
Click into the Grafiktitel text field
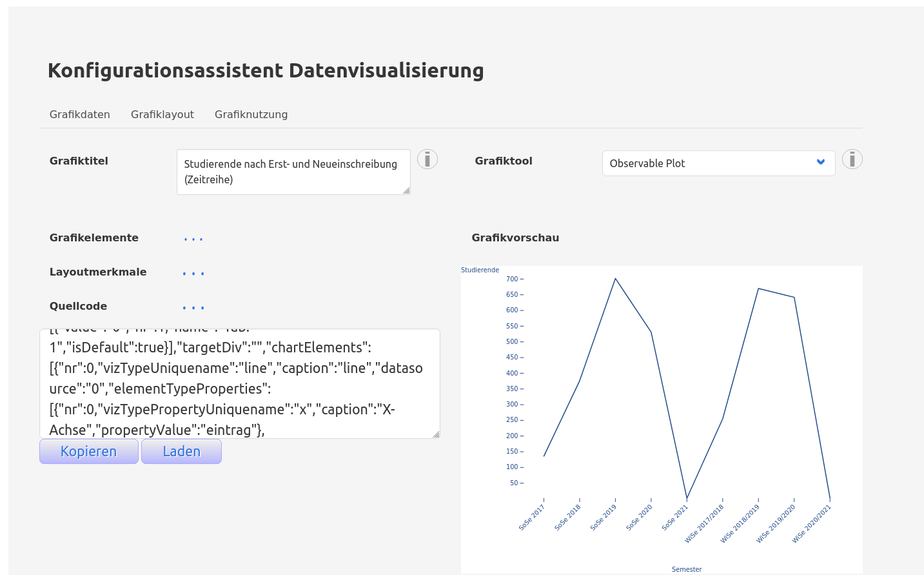tap(293, 172)
